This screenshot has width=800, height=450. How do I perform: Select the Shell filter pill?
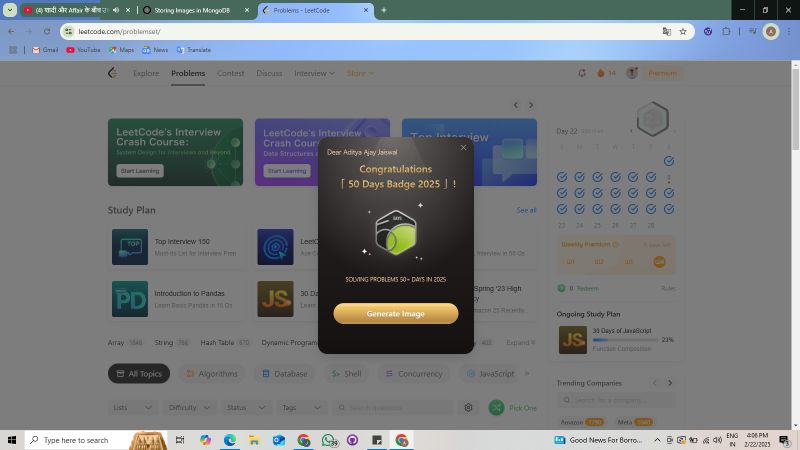point(346,373)
